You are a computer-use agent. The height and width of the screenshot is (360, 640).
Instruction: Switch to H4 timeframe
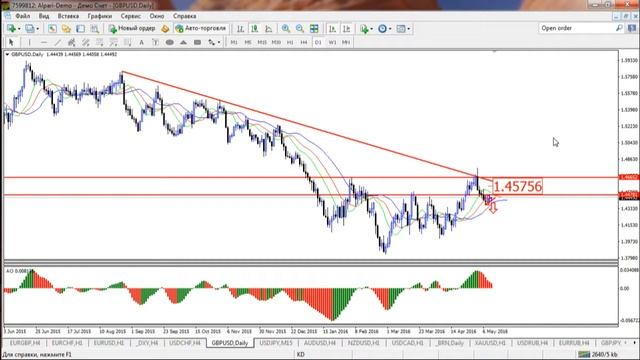[x=304, y=42]
